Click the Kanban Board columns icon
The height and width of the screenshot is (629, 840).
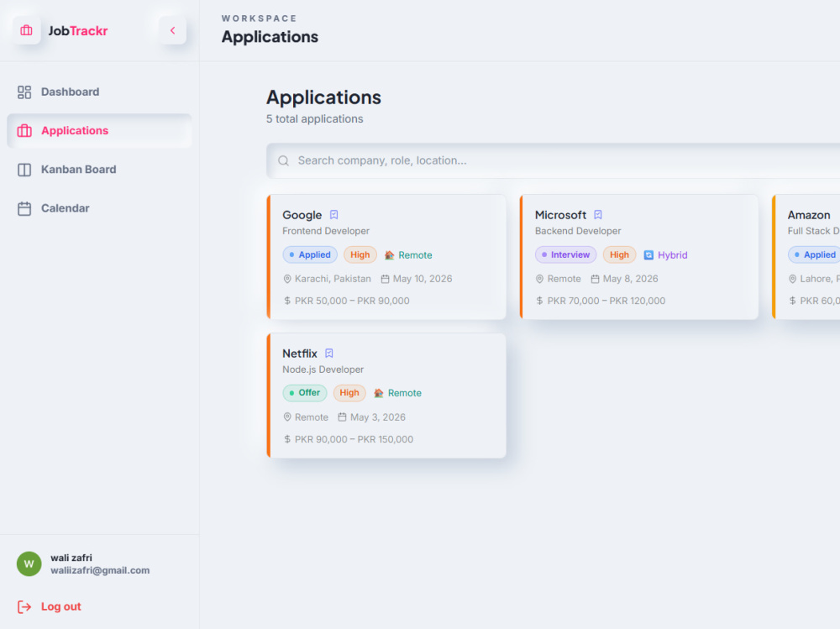24,170
